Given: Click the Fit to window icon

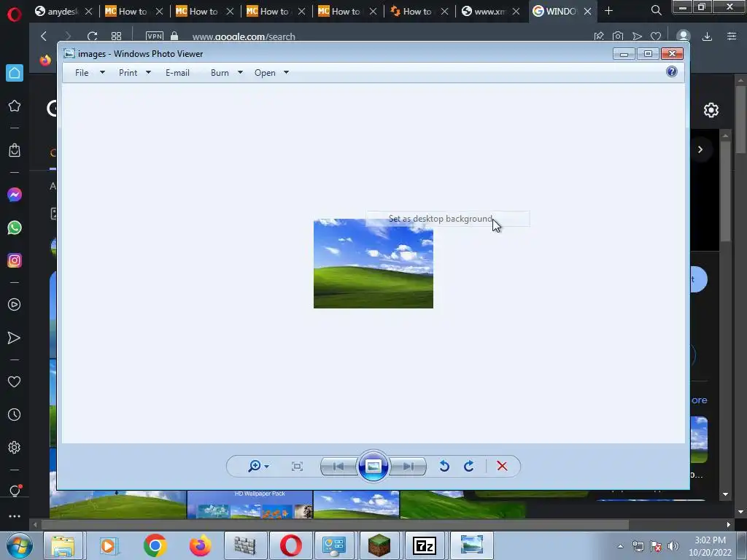Looking at the screenshot, I should 297,466.
